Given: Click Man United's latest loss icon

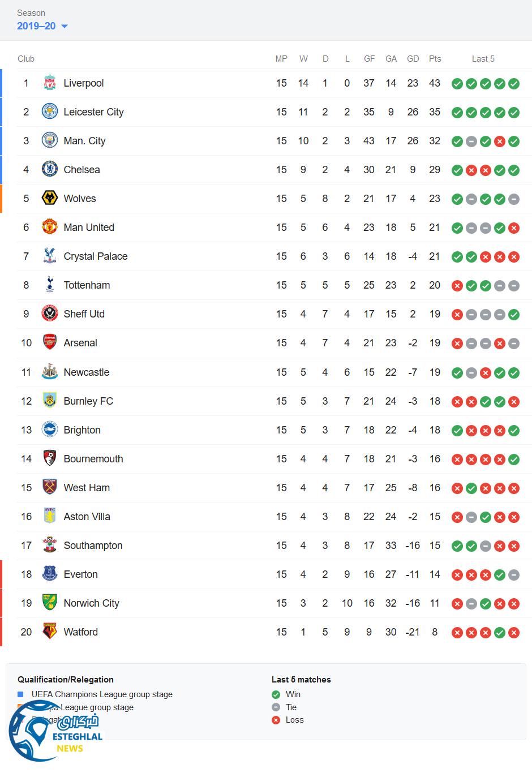Looking at the screenshot, I should [514, 228].
